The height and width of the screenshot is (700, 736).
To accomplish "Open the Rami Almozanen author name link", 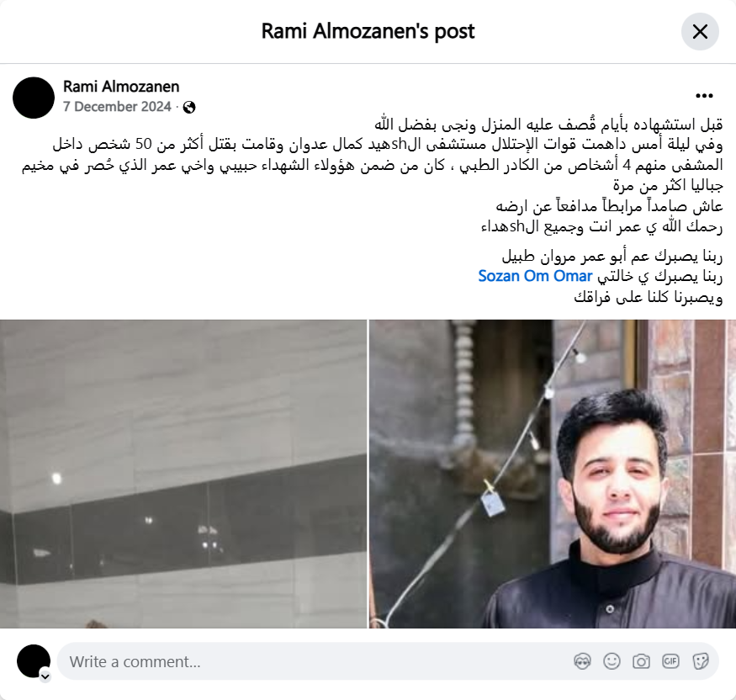I will pyautogui.click(x=121, y=87).
